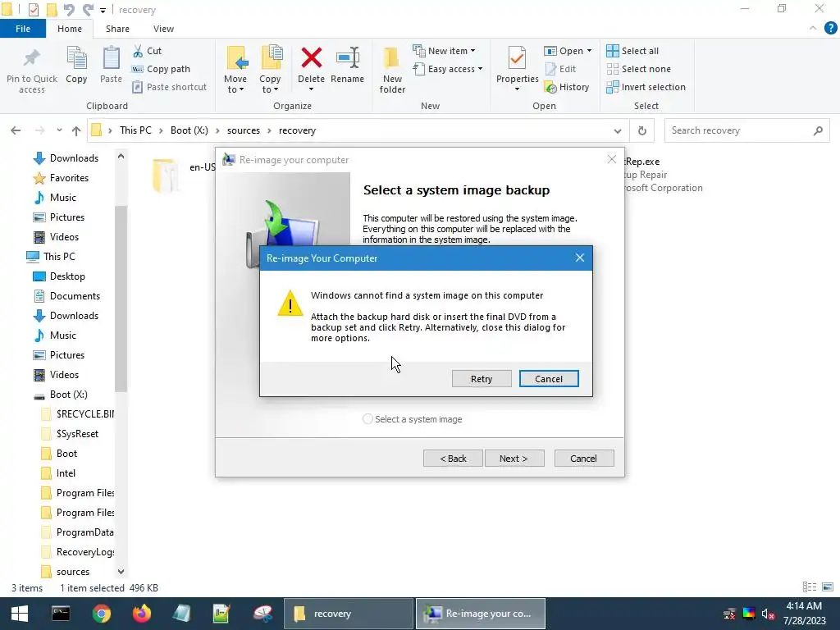
Task: Click the Paste ribbon icon
Action: tap(111, 58)
